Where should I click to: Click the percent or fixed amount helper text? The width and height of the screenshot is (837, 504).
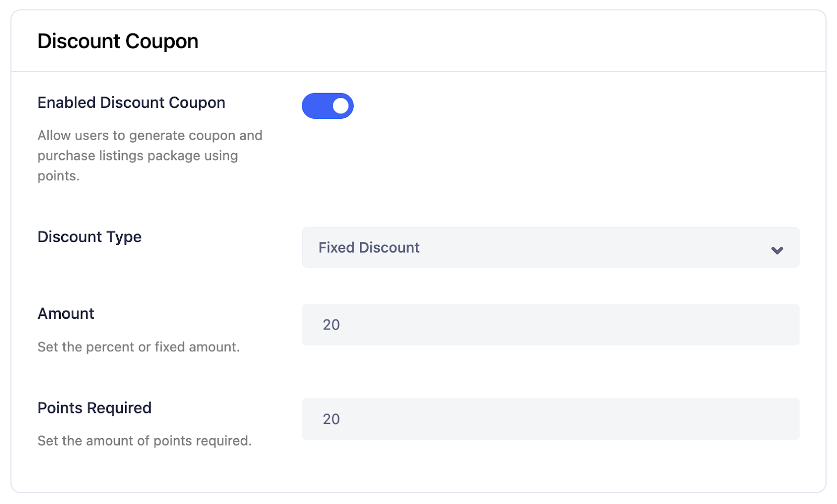coord(138,346)
